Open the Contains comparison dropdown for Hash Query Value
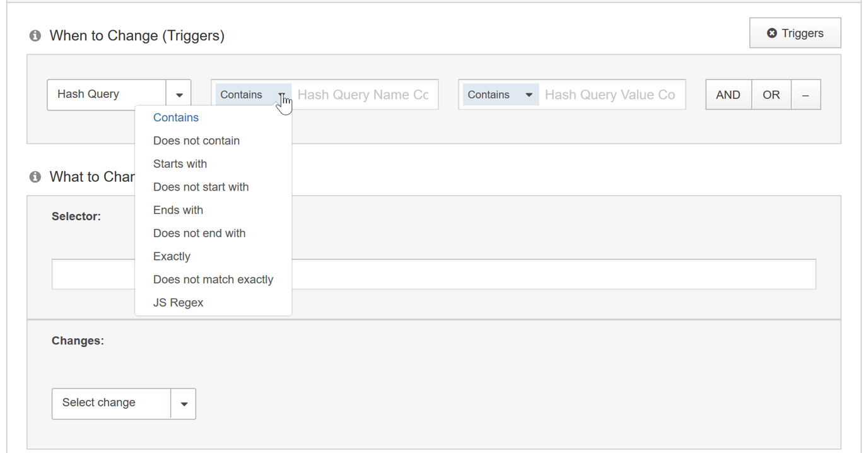Viewport: 868px width, 453px height. point(500,94)
